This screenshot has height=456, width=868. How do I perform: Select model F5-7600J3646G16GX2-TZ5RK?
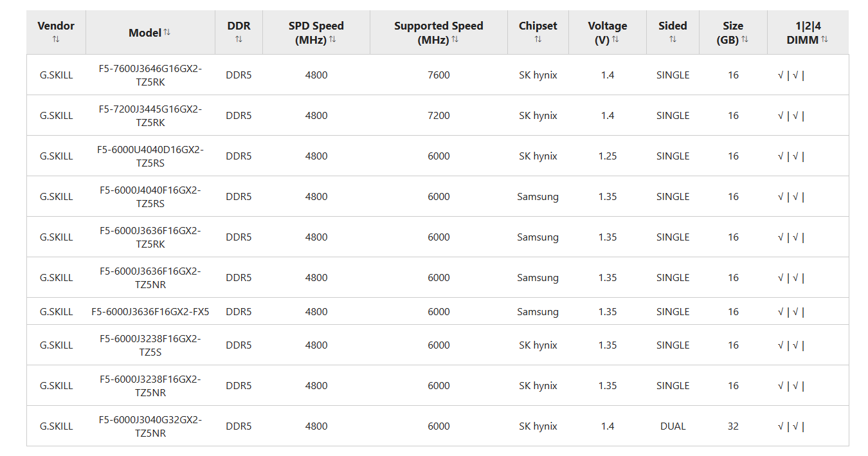point(150,75)
